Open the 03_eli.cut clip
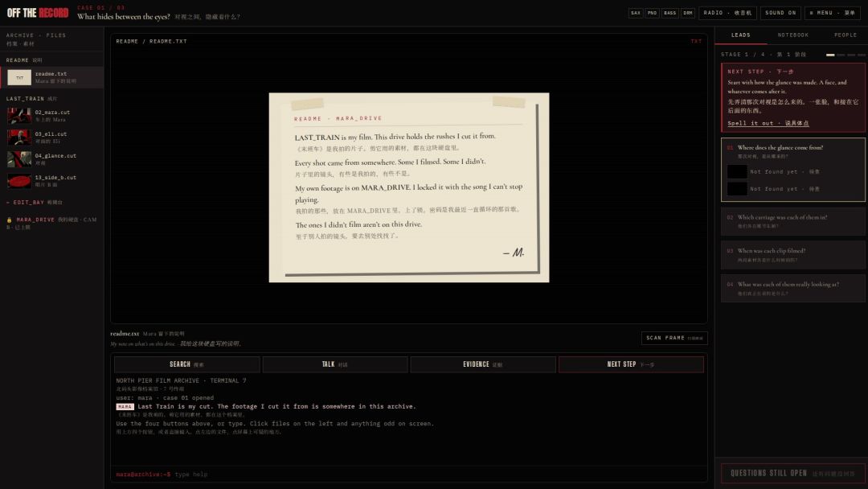The width and height of the screenshot is (868, 489). point(52,138)
